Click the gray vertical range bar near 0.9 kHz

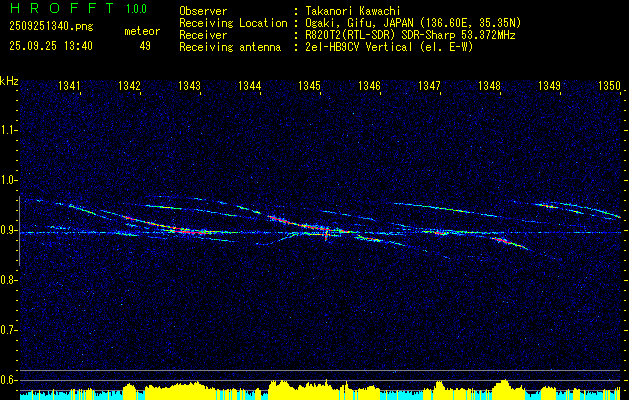20,231
